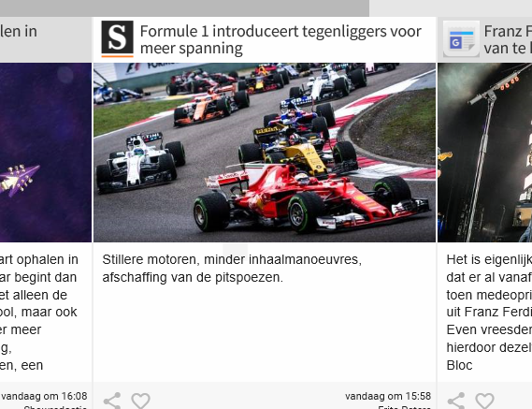Open headline 'Formule 1 introduceert tegenliggers'
The image size is (532, 409).
click(280, 39)
